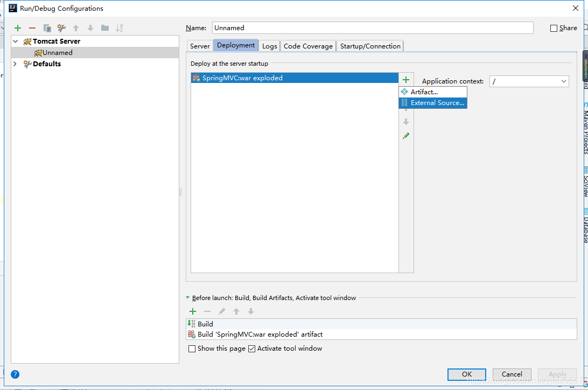Edit deployment artifact pencil icon

[x=406, y=136]
